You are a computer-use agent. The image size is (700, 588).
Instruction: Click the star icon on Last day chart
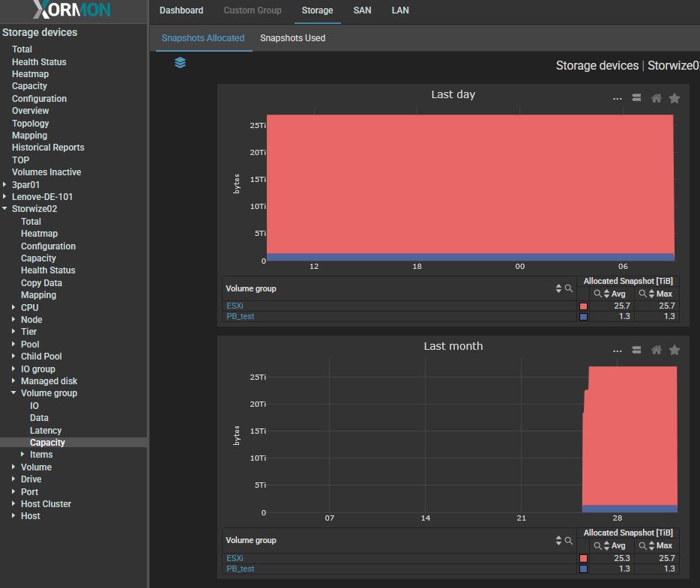click(674, 98)
